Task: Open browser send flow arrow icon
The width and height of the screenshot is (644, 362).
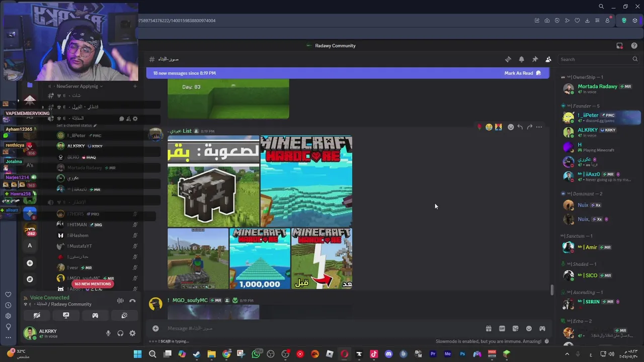Action: pos(567,21)
